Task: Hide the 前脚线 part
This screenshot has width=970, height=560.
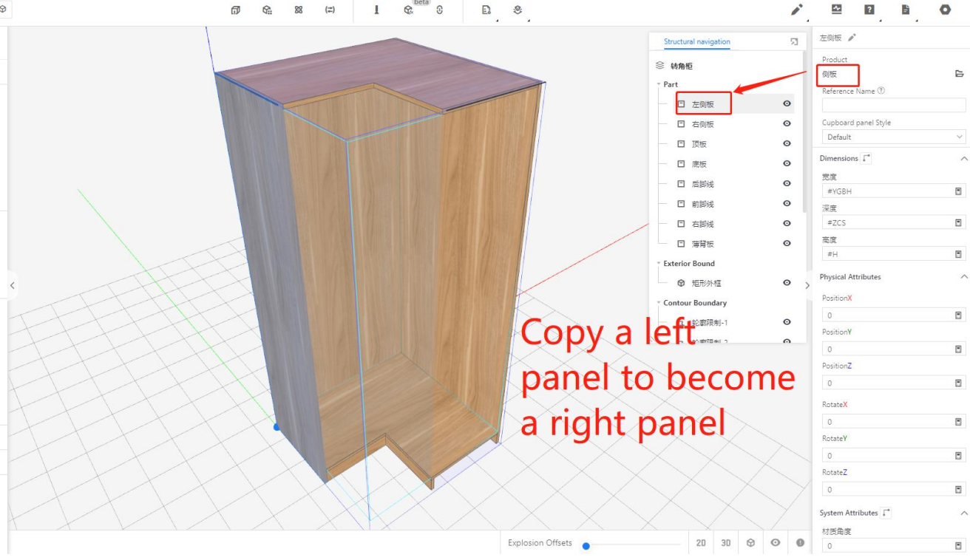Action: tap(787, 204)
